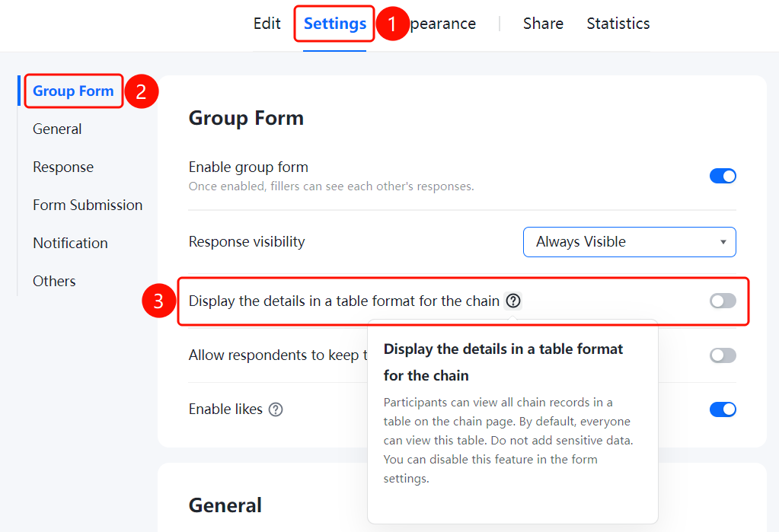
Task: Click the tooltip text starting 'Participants can view'
Action: [508, 440]
